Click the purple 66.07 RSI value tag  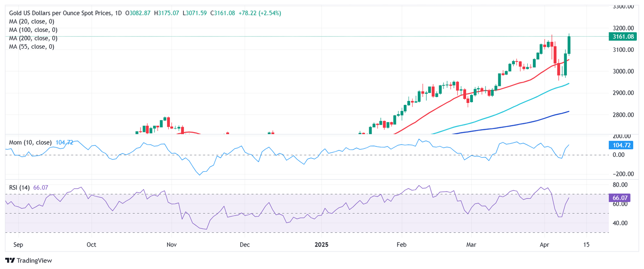620,198
